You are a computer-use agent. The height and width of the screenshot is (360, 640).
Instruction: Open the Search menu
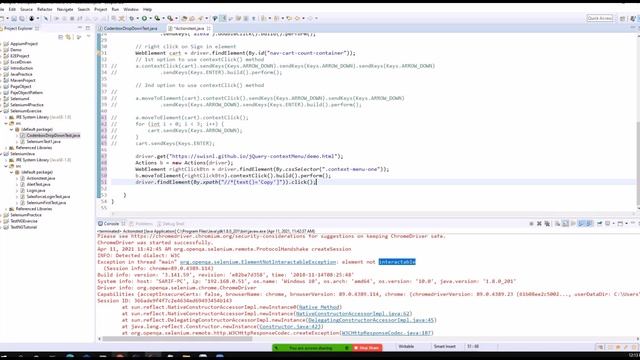click(83, 9)
